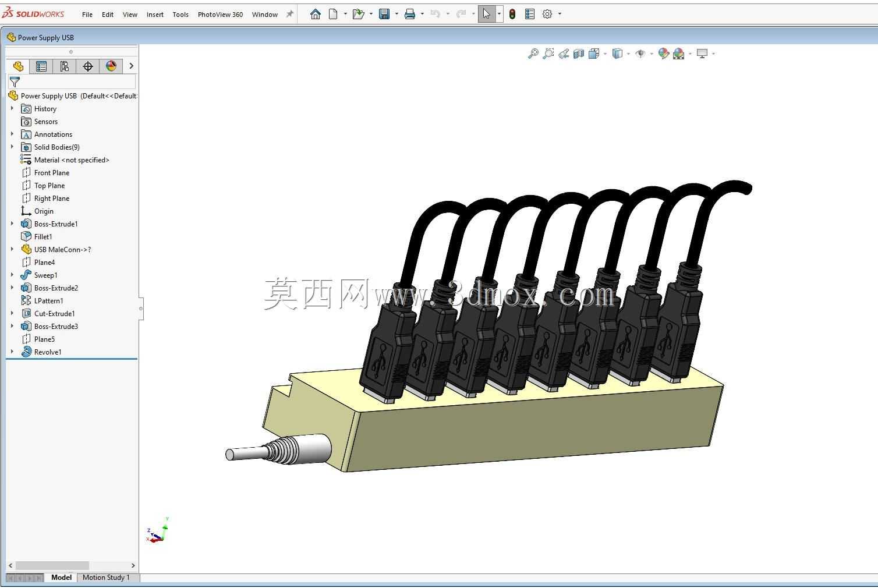Open the View menu

click(x=130, y=15)
